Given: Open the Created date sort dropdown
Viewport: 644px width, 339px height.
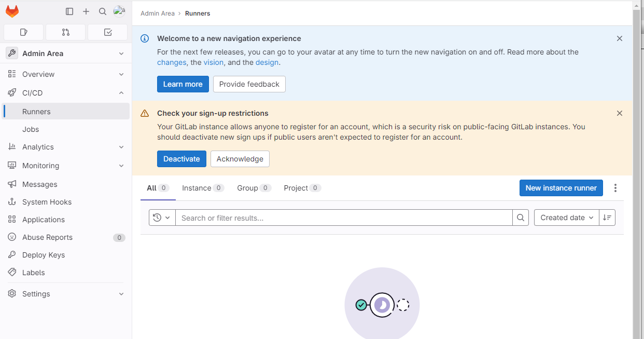Looking at the screenshot, I should click(566, 218).
